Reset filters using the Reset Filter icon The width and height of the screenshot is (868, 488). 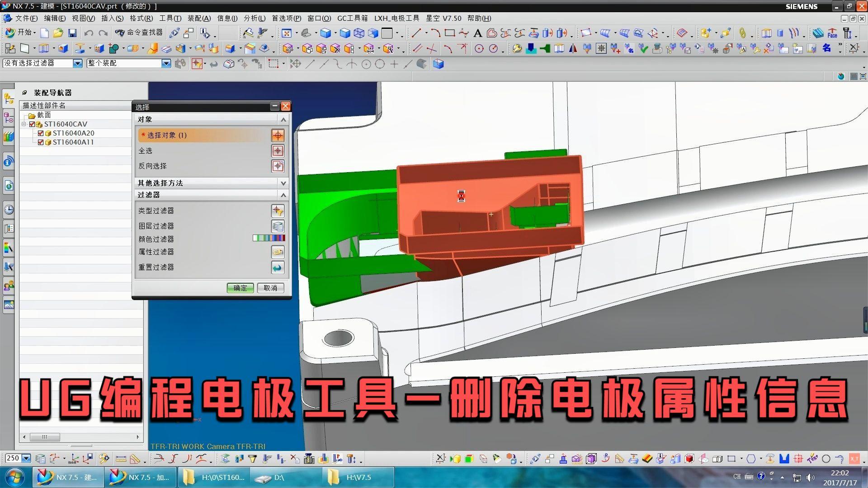(278, 267)
